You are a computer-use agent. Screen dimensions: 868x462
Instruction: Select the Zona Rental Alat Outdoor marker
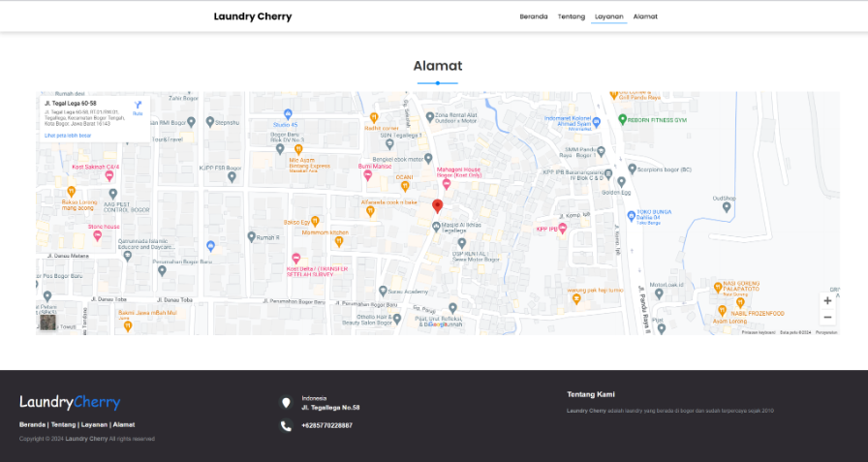coord(429,117)
